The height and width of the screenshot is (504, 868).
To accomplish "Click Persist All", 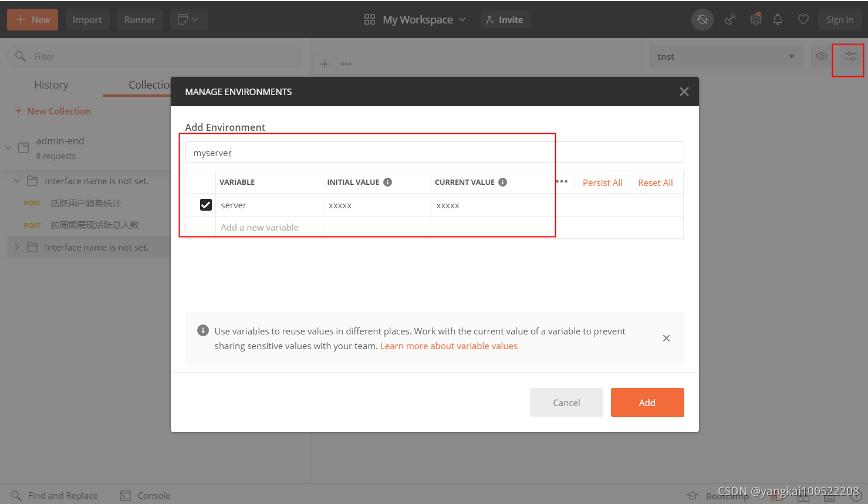I will (603, 182).
